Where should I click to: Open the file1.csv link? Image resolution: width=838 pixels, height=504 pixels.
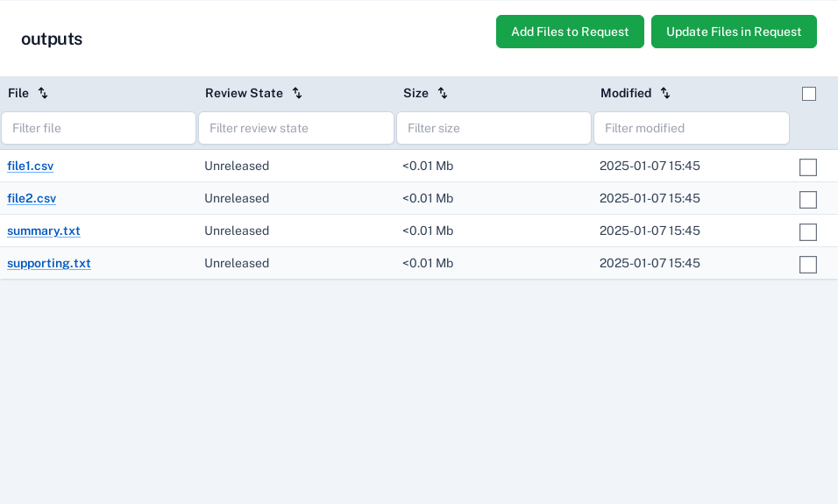click(x=30, y=167)
